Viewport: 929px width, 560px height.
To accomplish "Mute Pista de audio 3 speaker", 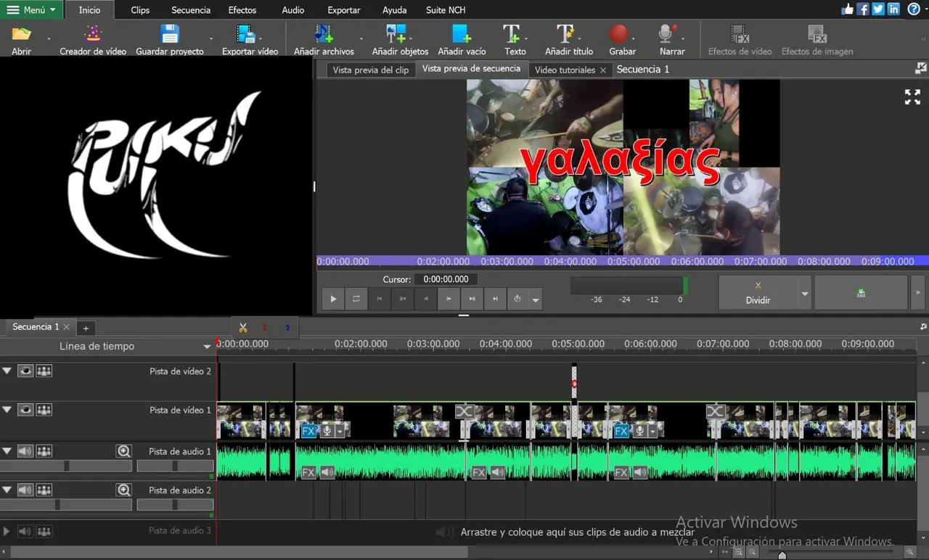I will (x=25, y=531).
